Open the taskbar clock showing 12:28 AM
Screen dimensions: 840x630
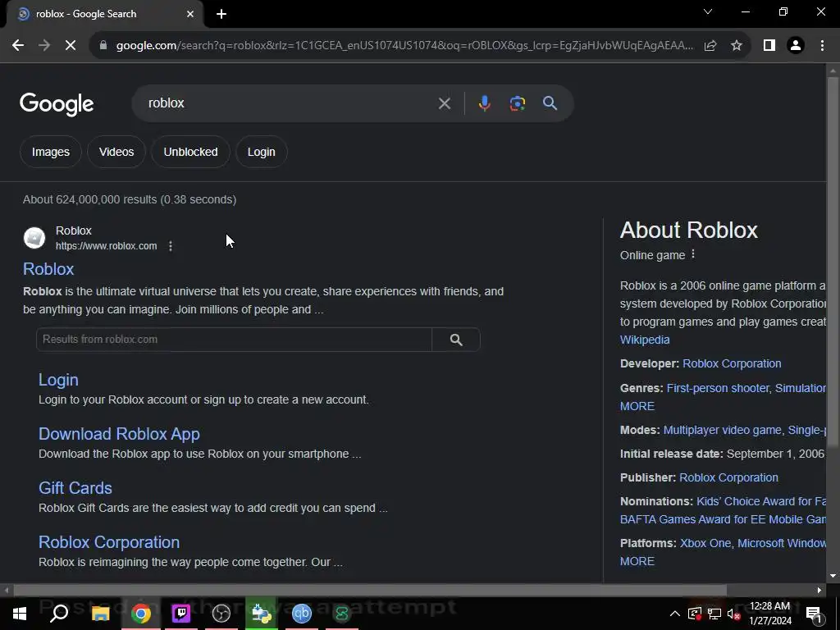(769, 614)
